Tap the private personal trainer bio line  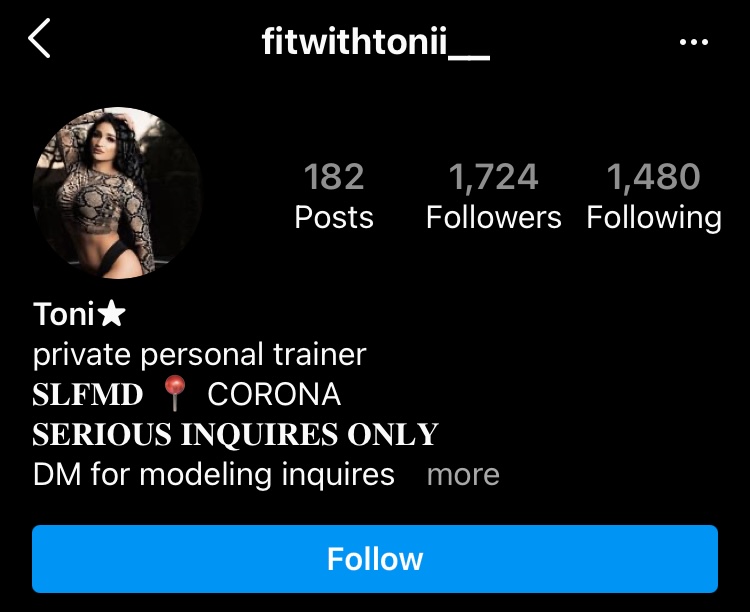(x=199, y=355)
